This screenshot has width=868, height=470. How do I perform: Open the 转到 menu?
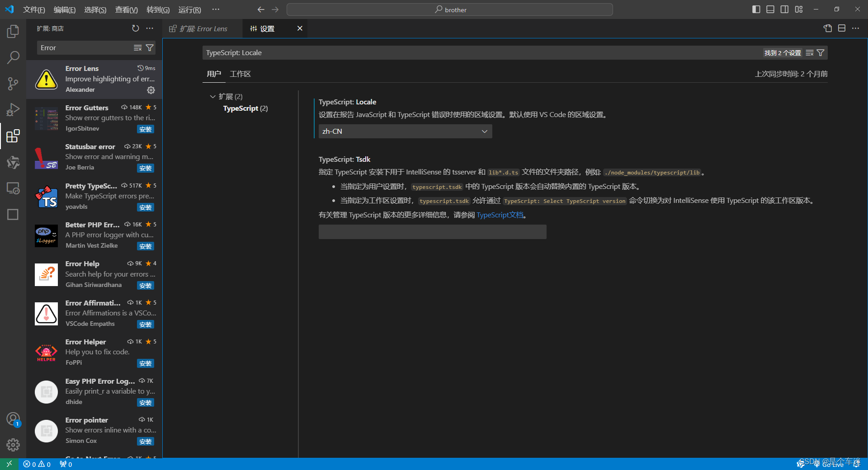[x=158, y=9]
